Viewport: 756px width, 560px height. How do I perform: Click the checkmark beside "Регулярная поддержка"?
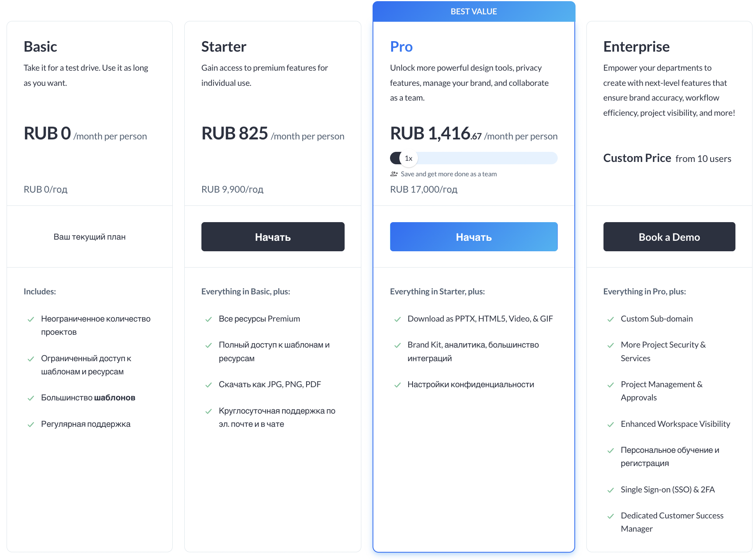click(31, 424)
